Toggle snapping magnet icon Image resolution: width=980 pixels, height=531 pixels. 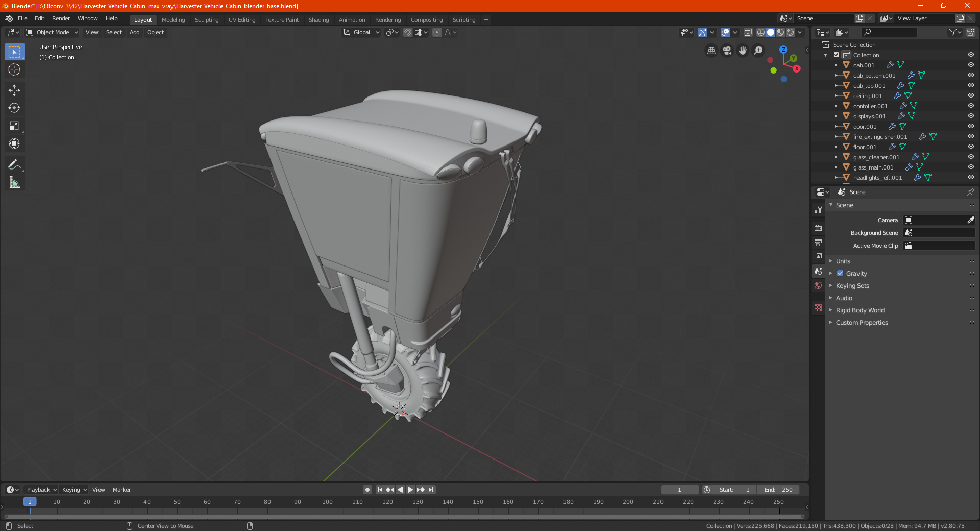tap(408, 32)
